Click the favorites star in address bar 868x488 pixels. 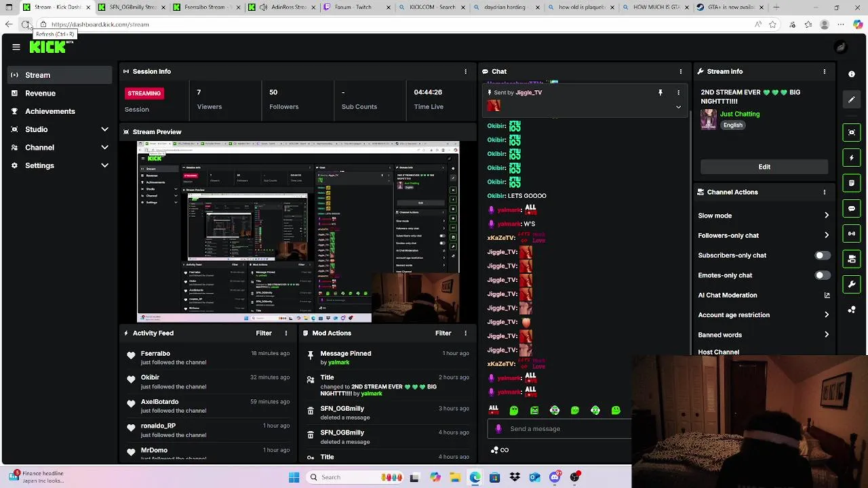(x=772, y=24)
